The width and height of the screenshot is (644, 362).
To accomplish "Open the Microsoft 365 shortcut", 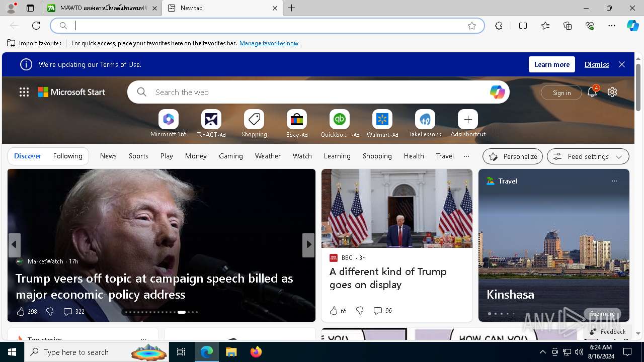I will coord(169,124).
